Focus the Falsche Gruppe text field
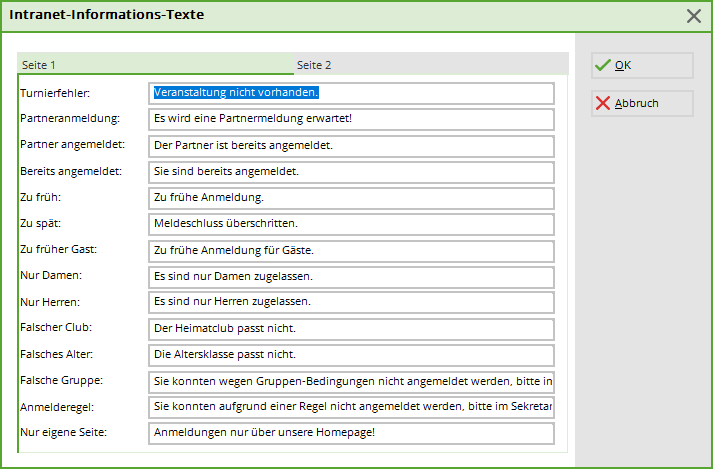The width and height of the screenshot is (713, 469). (x=350, y=381)
